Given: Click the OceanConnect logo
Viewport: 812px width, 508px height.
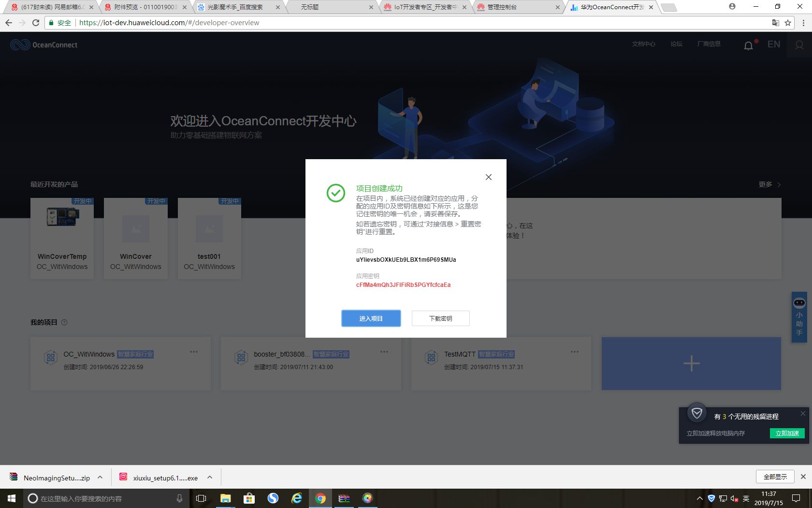Looking at the screenshot, I should click(43, 45).
